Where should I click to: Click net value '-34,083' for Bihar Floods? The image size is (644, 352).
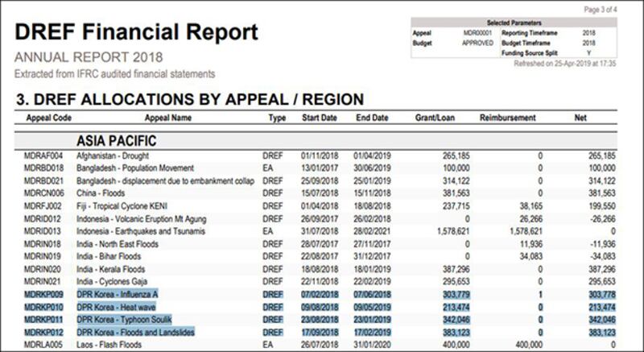(602, 256)
